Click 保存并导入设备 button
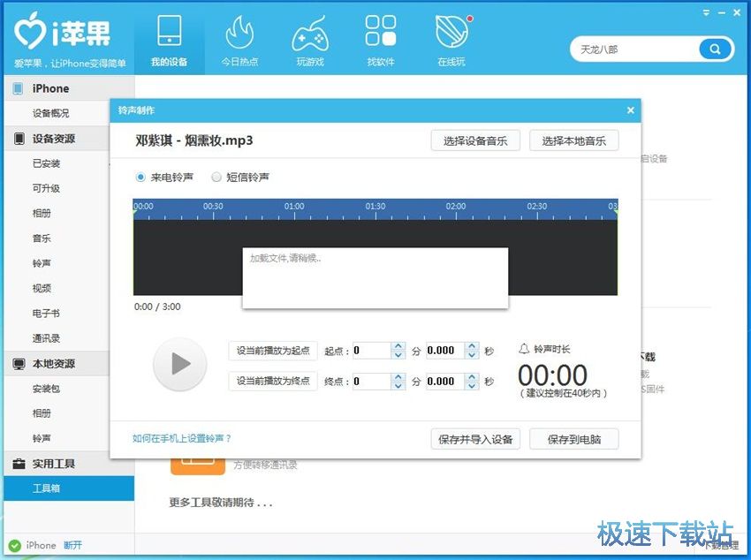Image resolution: width=751 pixels, height=560 pixels. tap(475, 439)
